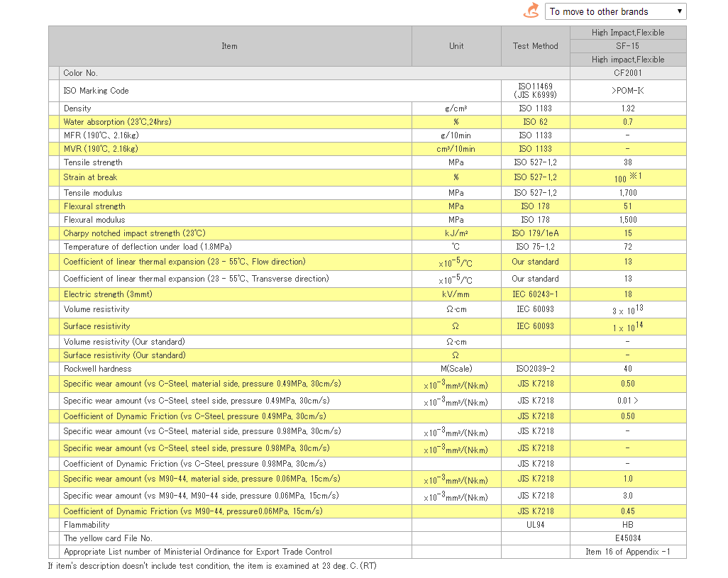Click the UL94 test method cell

point(535,525)
